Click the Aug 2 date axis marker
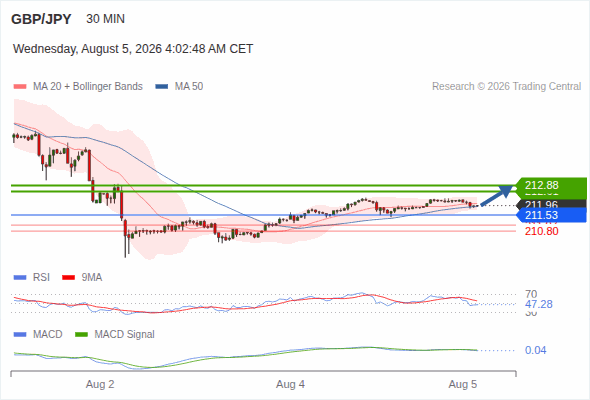 100,384
